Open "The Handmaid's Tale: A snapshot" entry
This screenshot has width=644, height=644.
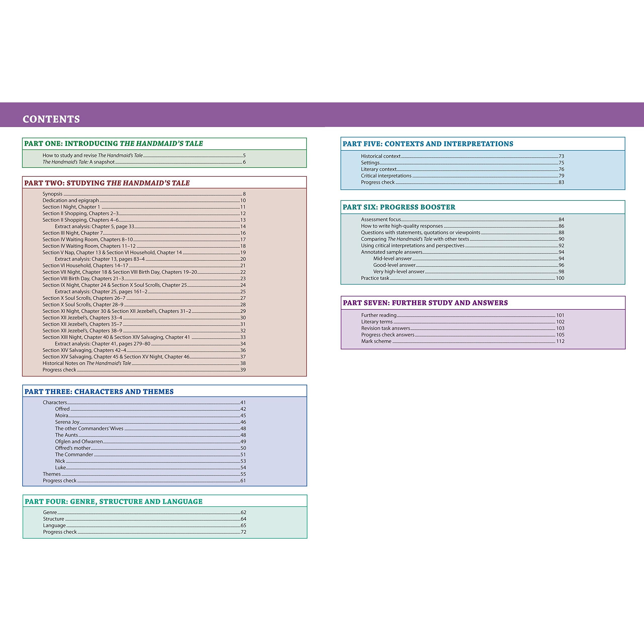click(x=144, y=162)
